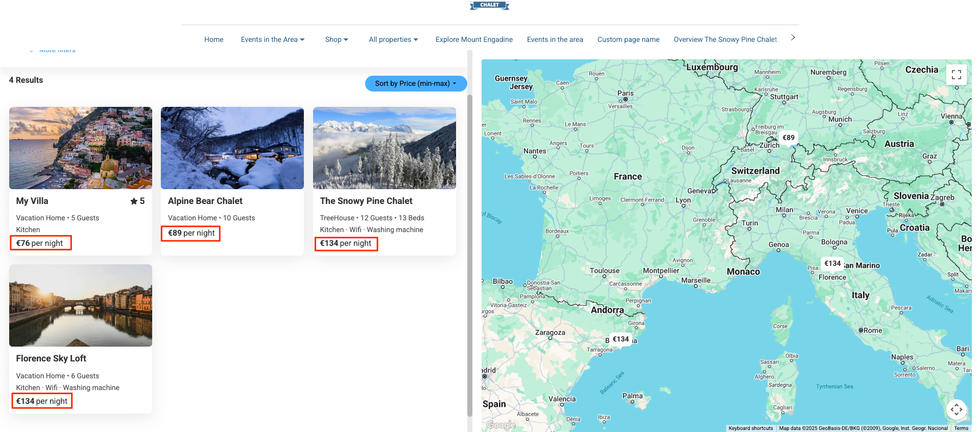The image size is (980, 432).
Task: Open All properties dropdown
Action: pos(393,39)
